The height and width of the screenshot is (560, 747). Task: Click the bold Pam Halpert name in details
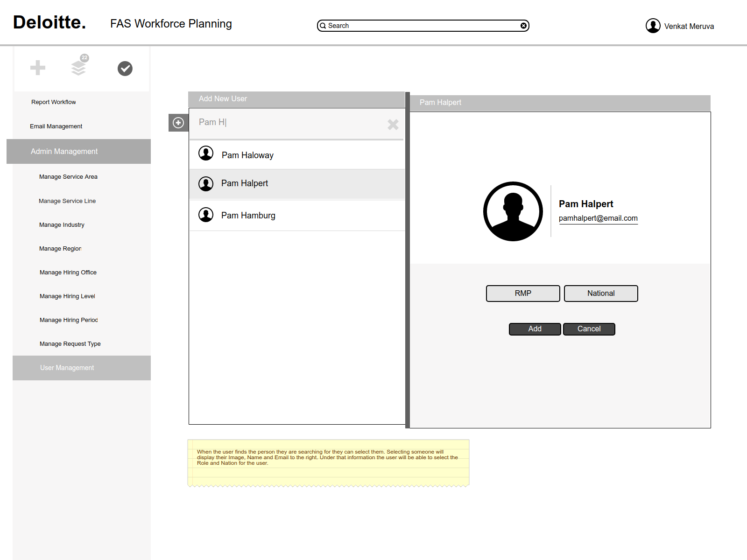586,204
